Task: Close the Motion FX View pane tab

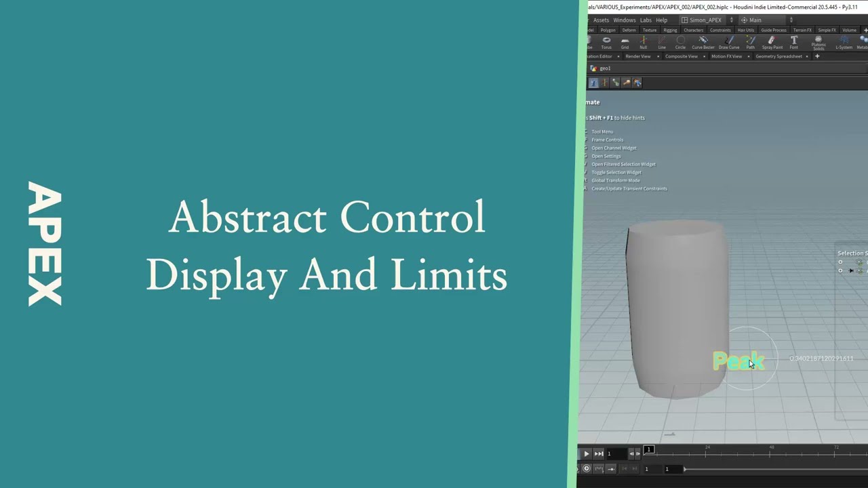Action: (749, 56)
